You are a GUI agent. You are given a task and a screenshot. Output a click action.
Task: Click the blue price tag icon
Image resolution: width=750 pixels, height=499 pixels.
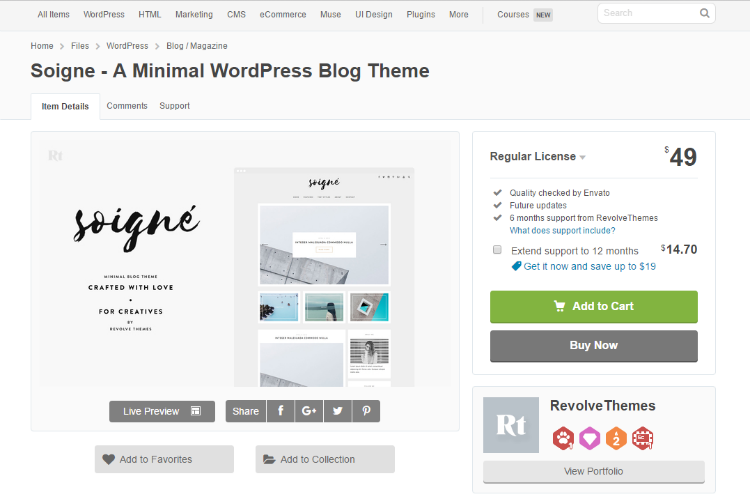pos(516,266)
